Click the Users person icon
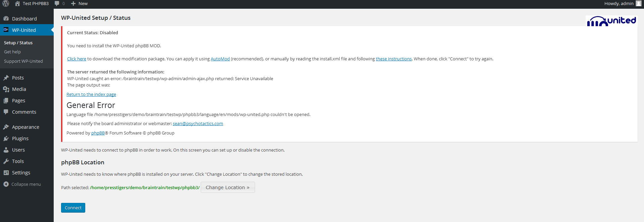Viewport: 644px width, 222px height. point(6,150)
